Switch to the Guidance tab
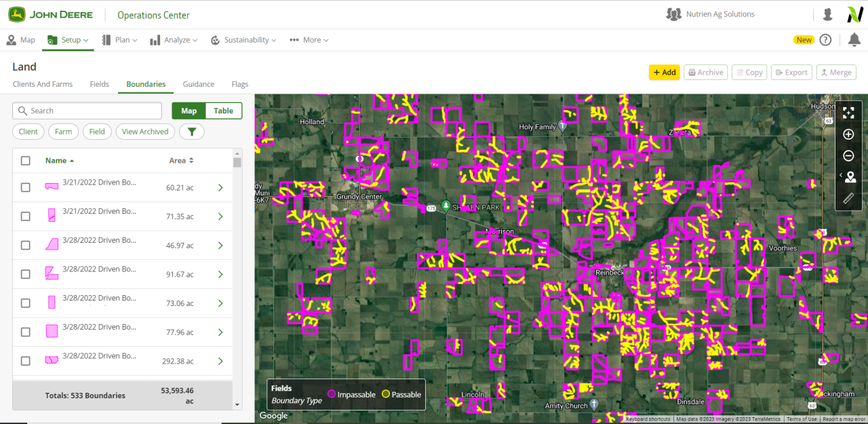Screen dimensions: 868x424 (x=198, y=84)
